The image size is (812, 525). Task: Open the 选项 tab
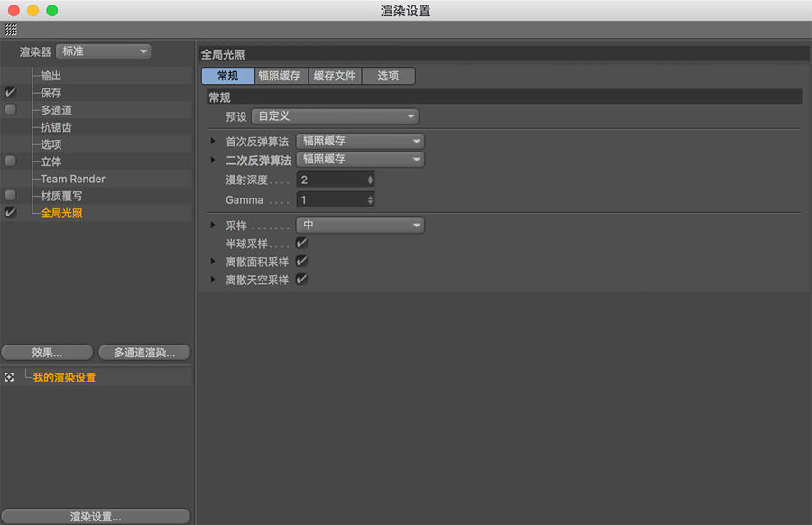click(388, 76)
